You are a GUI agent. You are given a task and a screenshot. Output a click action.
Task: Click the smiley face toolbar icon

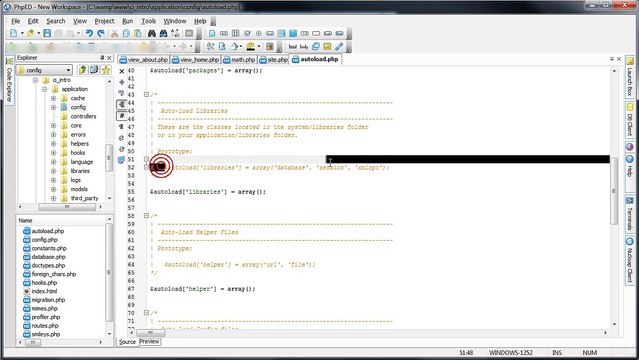tap(251, 46)
